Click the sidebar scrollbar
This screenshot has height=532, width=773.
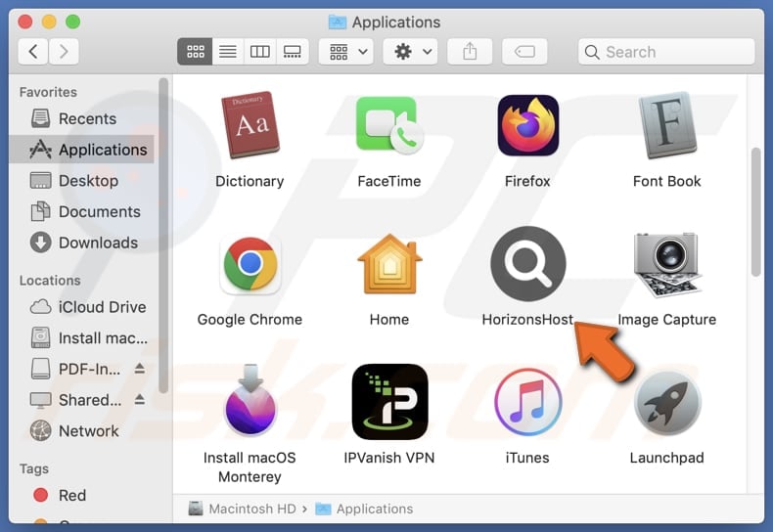(163, 237)
